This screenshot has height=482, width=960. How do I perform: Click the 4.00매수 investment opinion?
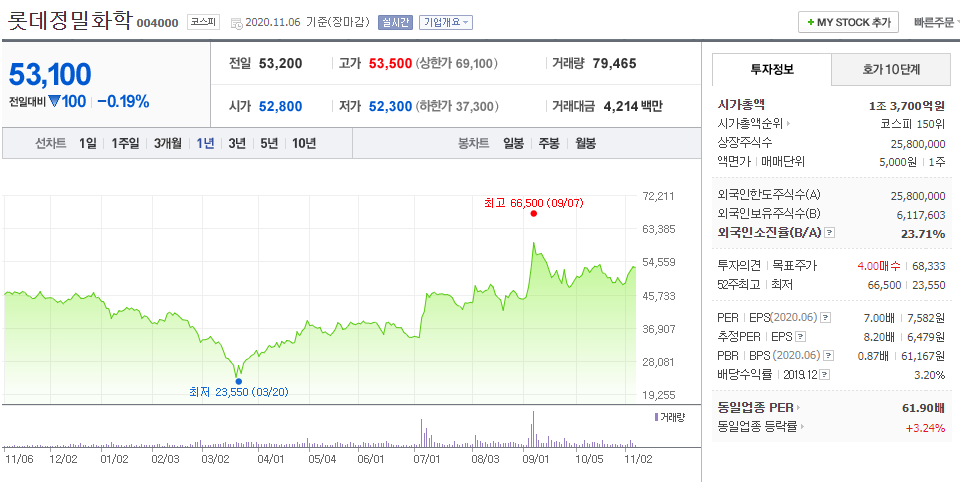click(879, 266)
